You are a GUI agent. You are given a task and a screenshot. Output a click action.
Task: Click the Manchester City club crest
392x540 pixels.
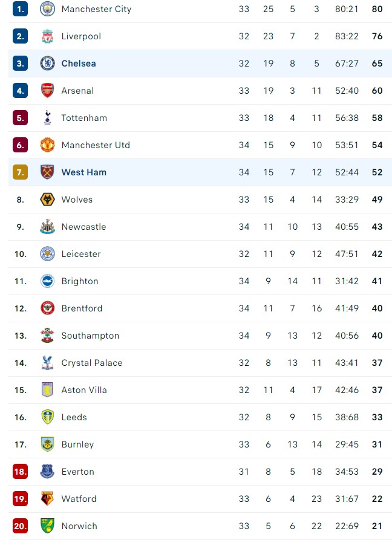click(x=48, y=9)
